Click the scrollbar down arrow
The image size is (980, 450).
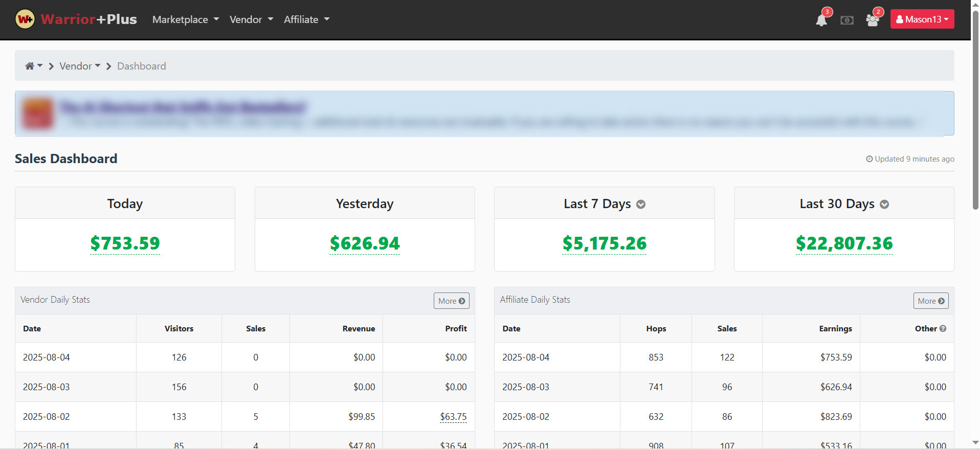[975, 442]
